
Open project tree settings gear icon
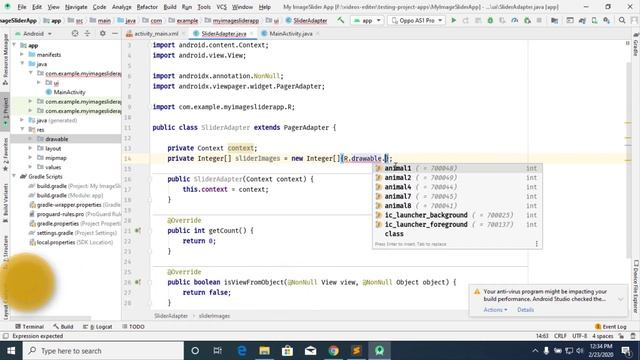click(102, 33)
